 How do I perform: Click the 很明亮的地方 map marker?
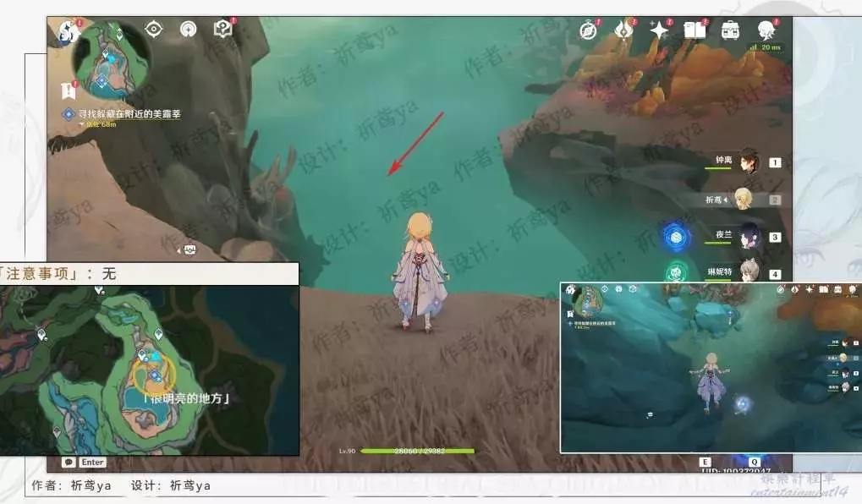tap(154, 377)
